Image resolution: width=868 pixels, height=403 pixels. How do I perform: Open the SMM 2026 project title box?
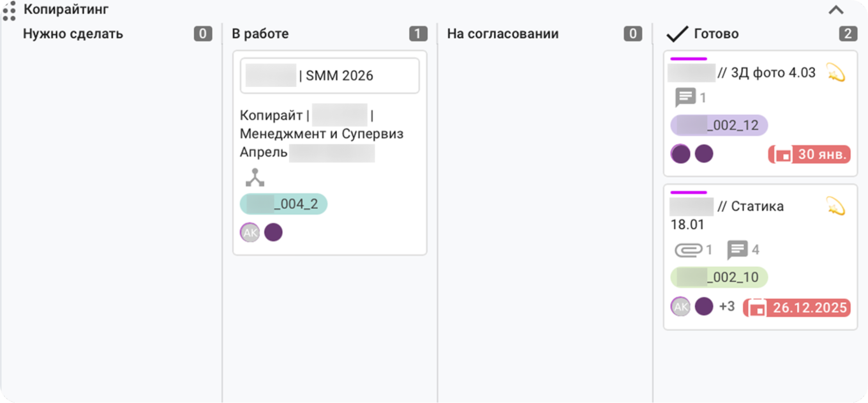(330, 76)
